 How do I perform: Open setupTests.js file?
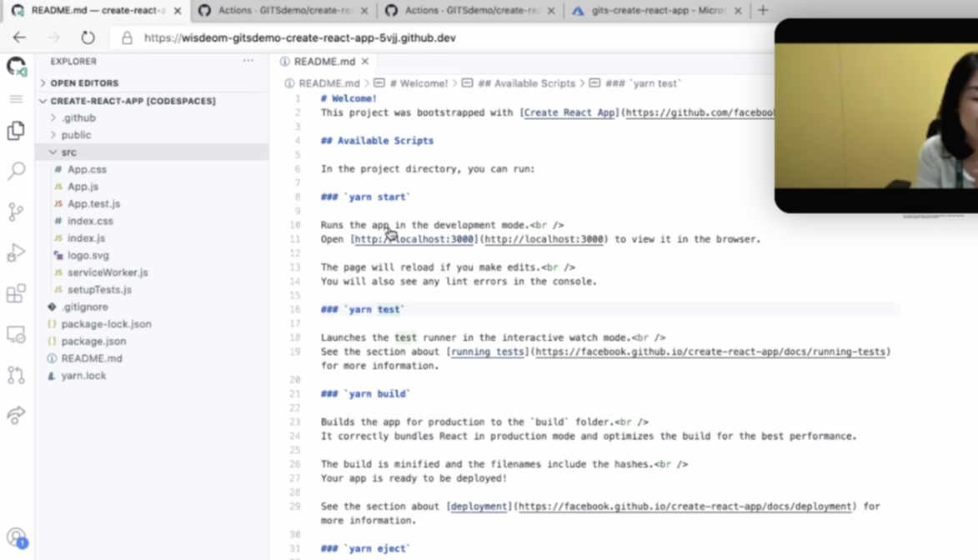point(99,289)
